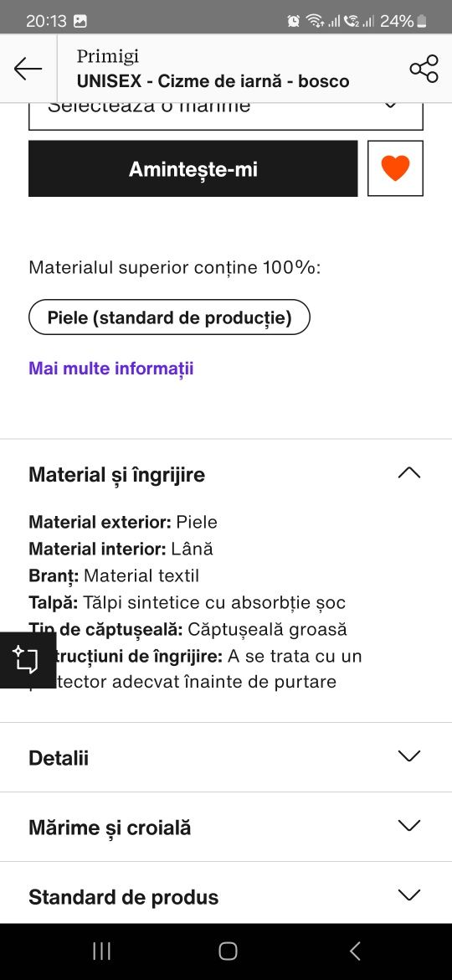Collapse the Material și îngrijire section
This screenshot has height=980, width=452.
226,474
